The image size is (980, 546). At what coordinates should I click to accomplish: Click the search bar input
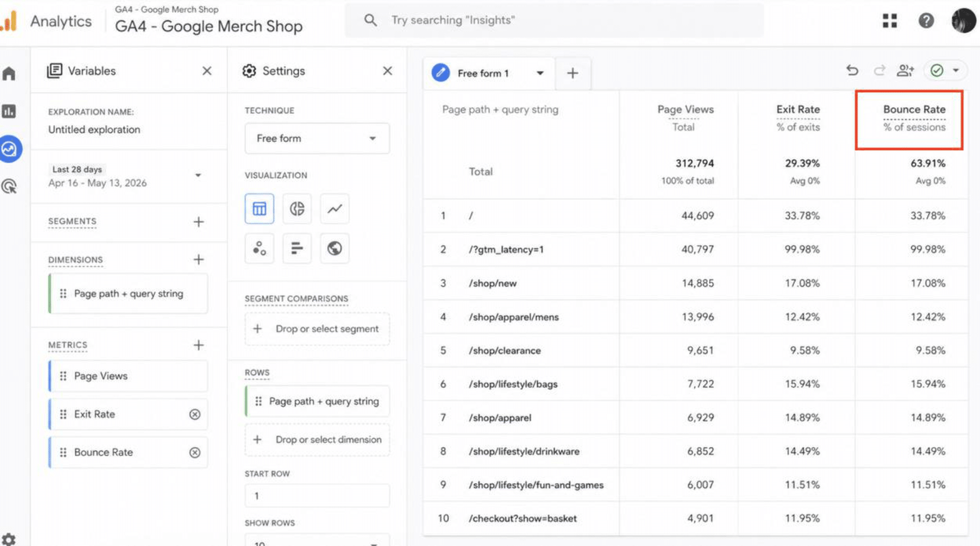pyautogui.click(x=554, y=20)
